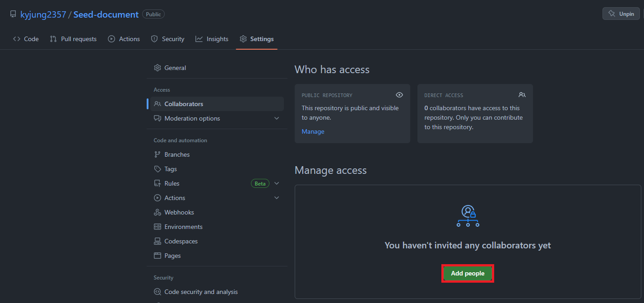Click the sidebar Actions play icon
Image resolution: width=644 pixels, height=303 pixels.
coord(158,198)
